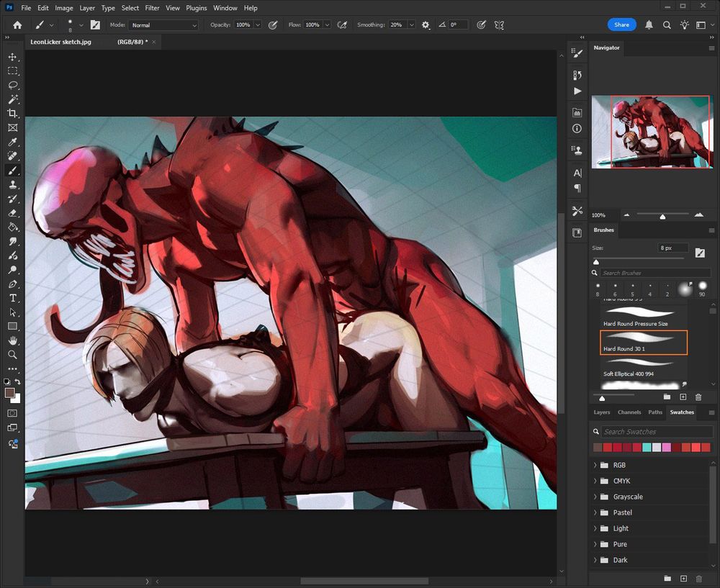The height and width of the screenshot is (588, 720).
Task: Open the Info panel icon
Action: click(577, 129)
